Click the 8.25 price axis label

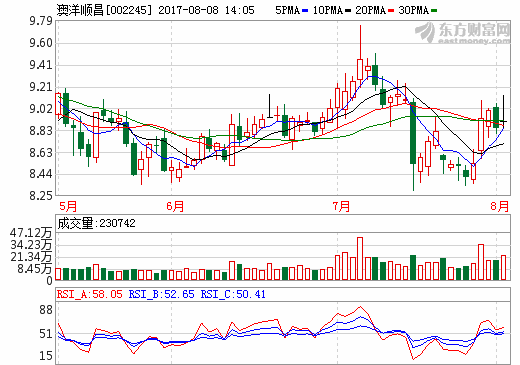pos(41,196)
